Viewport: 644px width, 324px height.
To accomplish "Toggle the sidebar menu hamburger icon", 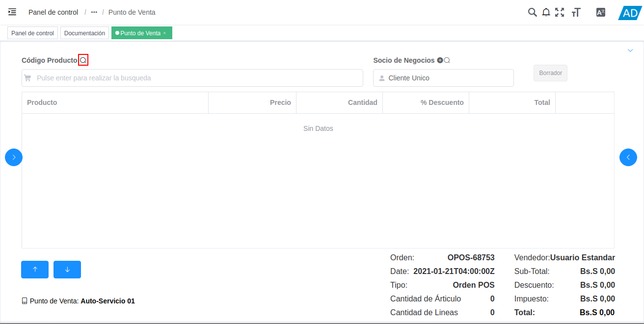I will [12, 12].
